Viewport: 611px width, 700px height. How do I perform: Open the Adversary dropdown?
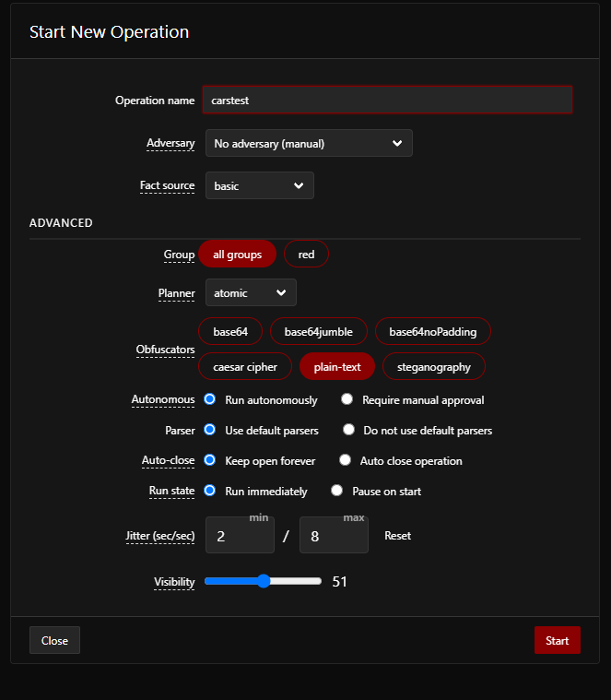point(309,143)
